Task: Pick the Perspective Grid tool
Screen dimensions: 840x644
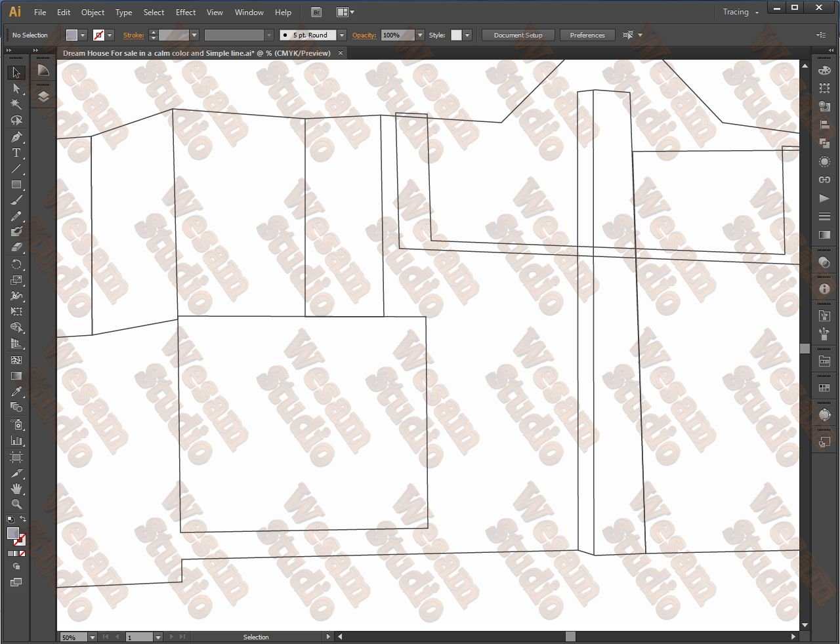Action: (x=16, y=344)
